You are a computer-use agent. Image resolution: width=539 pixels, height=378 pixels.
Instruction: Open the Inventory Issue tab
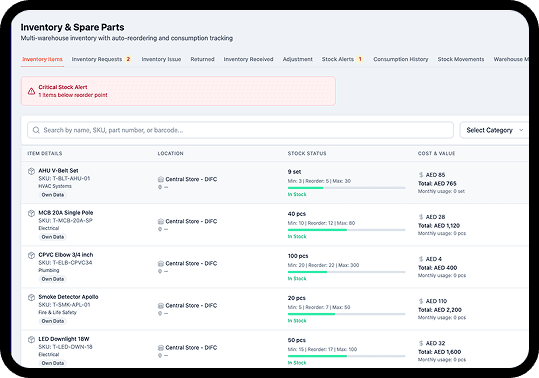pyautogui.click(x=161, y=59)
